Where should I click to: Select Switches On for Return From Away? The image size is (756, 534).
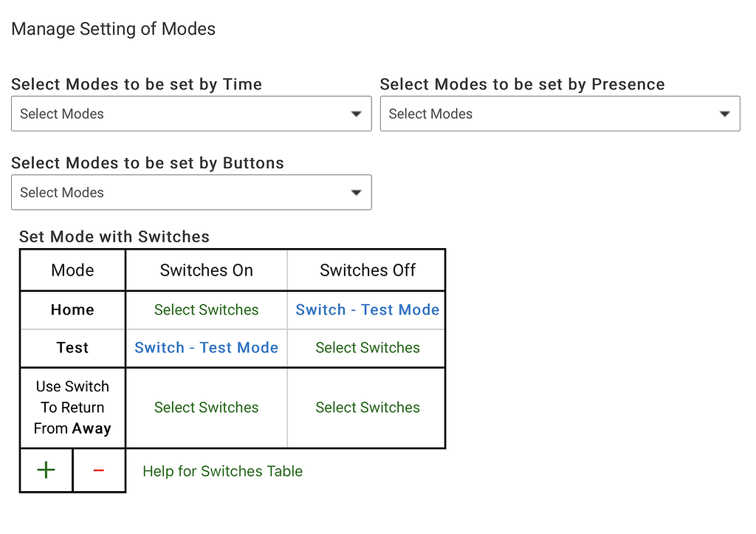coord(207,408)
